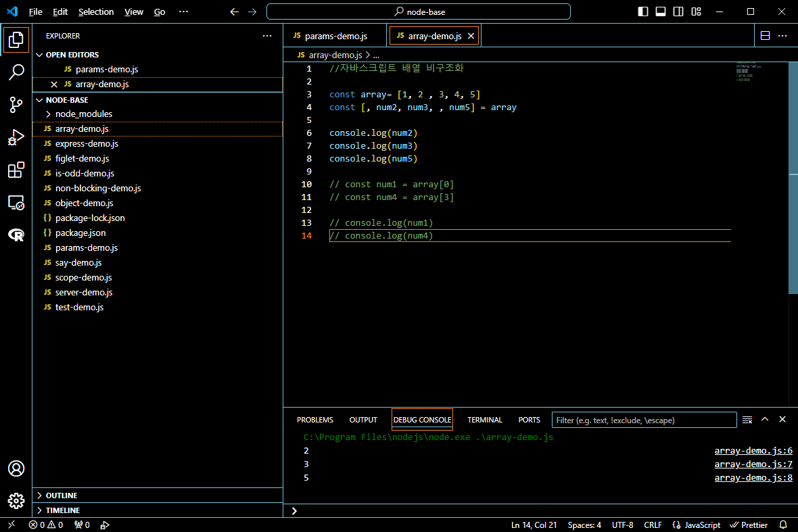This screenshot has height=532, width=798.
Task: Open the title bar more menus ellipsis
Action: tap(184, 11)
